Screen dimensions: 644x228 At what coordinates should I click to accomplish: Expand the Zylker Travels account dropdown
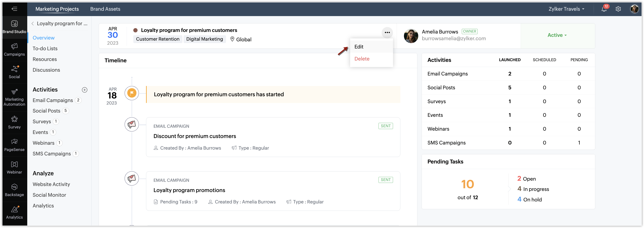click(566, 9)
